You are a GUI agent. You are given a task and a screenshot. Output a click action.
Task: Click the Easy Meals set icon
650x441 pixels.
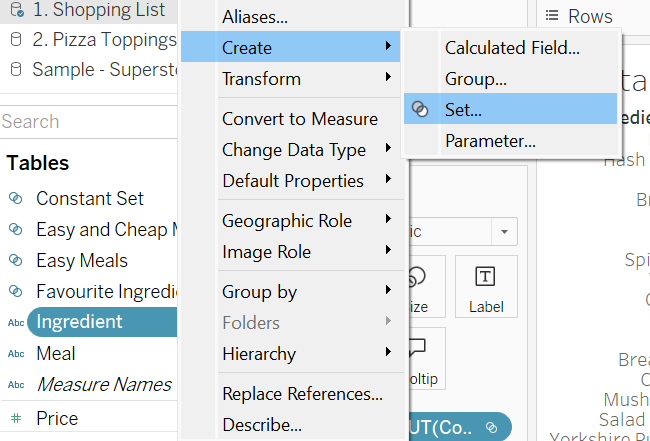[16, 261]
